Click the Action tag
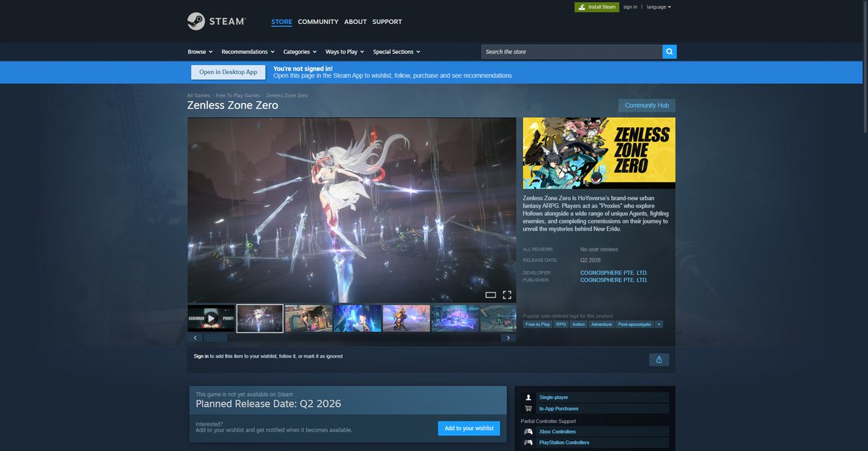 click(579, 325)
